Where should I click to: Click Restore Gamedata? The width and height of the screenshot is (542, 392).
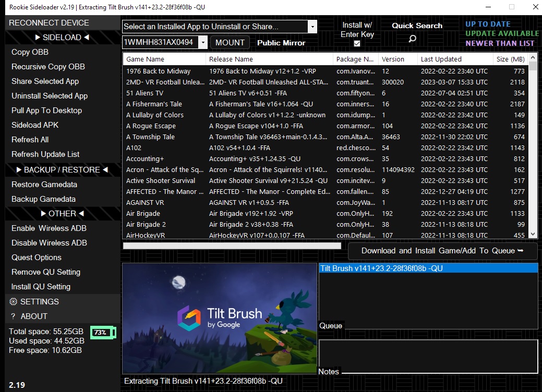(x=44, y=185)
